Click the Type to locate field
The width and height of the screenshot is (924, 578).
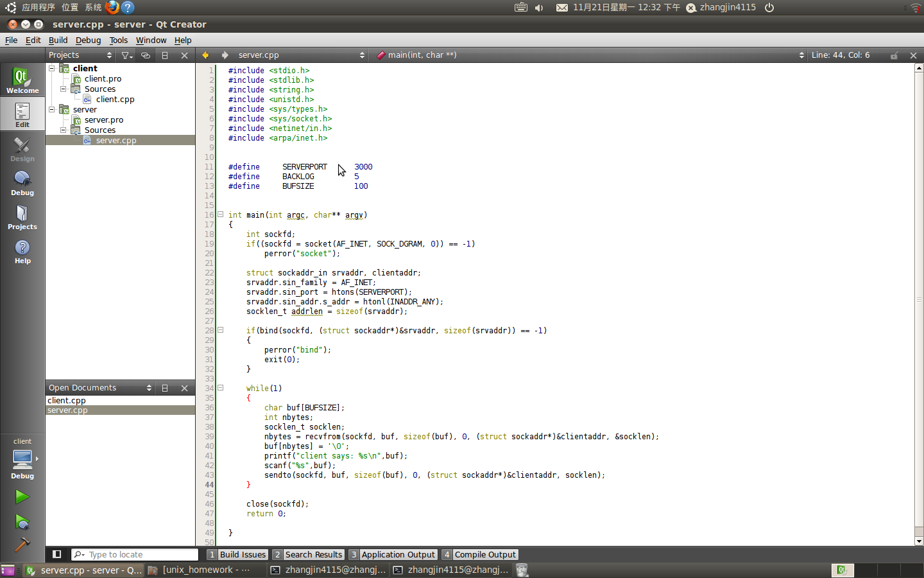click(x=135, y=554)
